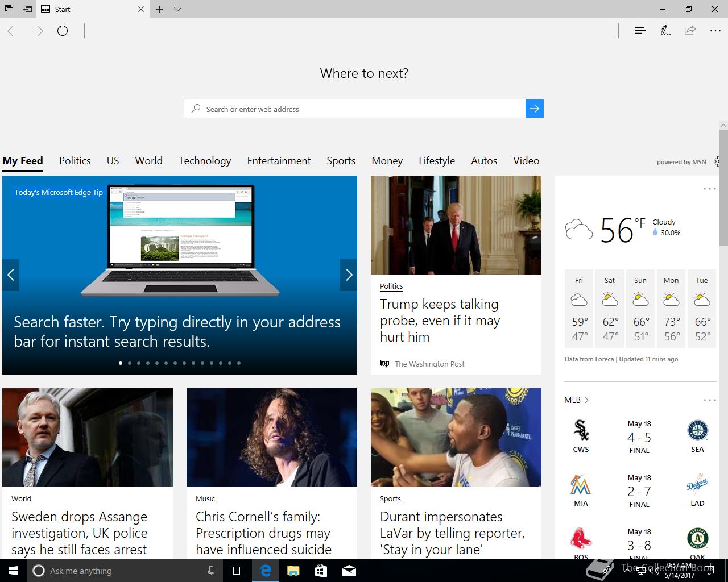The image size is (728, 582).
Task: Select the My Feed tab
Action: (x=23, y=161)
